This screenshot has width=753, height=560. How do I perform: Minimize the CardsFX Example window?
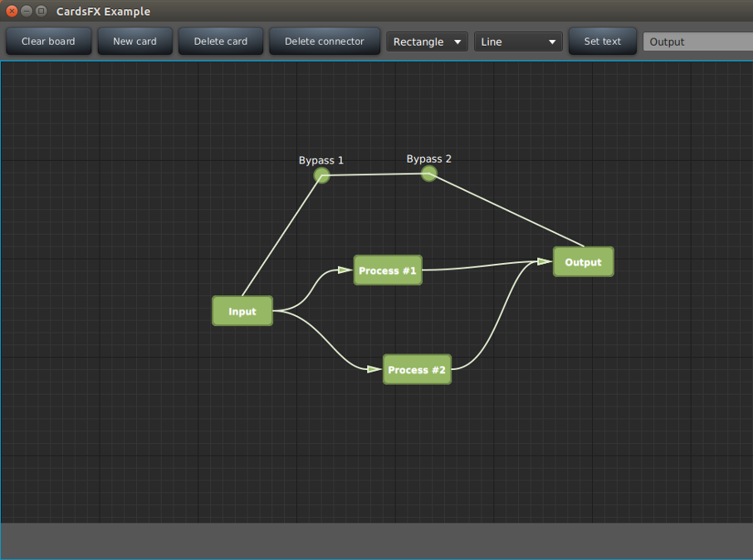pyautogui.click(x=27, y=11)
